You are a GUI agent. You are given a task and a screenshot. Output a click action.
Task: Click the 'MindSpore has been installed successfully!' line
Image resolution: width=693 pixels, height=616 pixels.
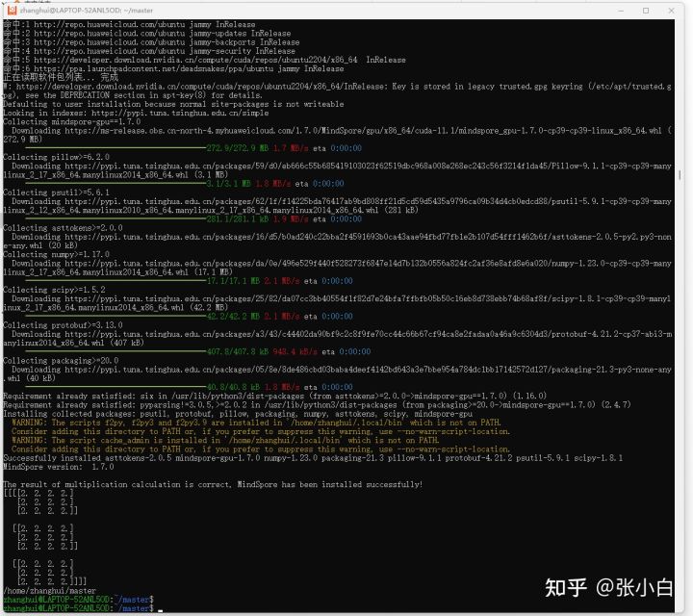click(213, 484)
